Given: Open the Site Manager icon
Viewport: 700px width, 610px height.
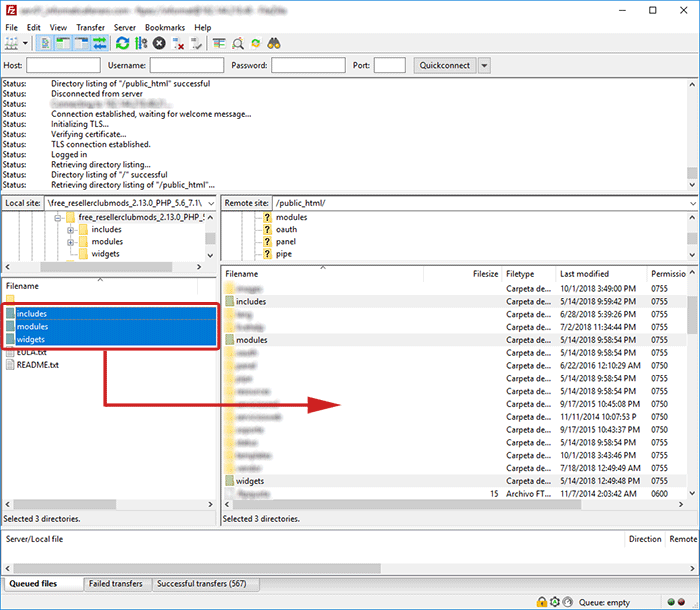Looking at the screenshot, I should [12, 43].
